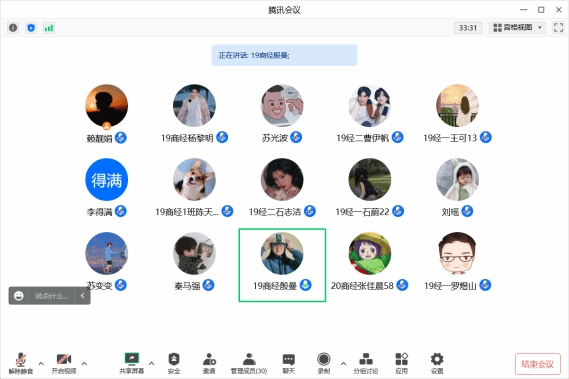Open the grid view layout dropdown

pos(517,28)
